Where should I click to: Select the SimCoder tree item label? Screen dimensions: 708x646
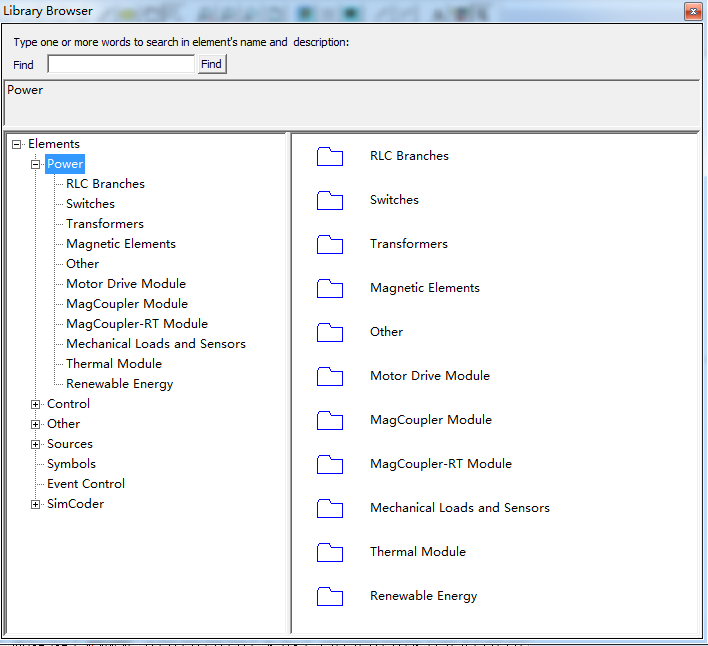tap(75, 504)
